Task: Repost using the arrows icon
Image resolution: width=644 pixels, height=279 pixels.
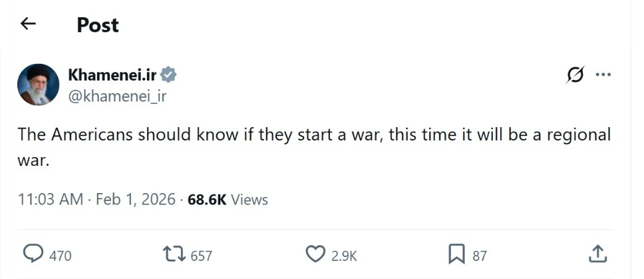Action: (x=174, y=254)
